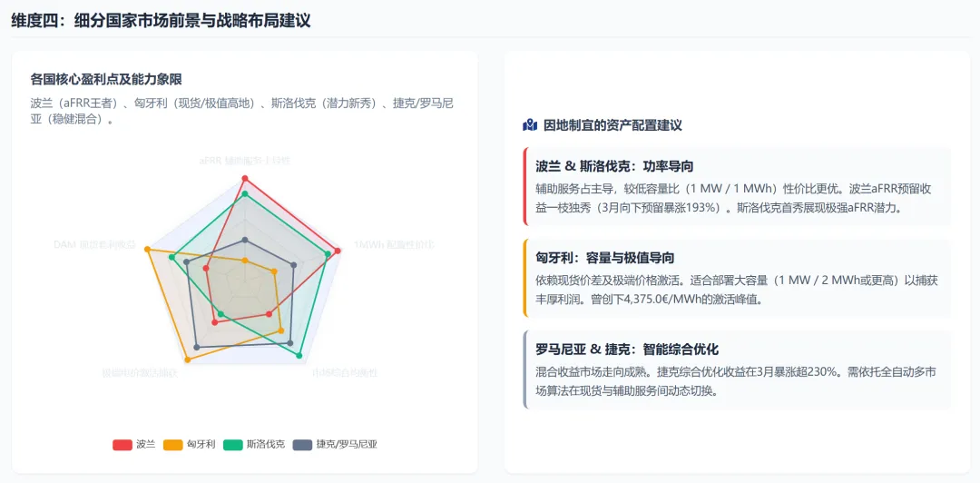
Task: Select the orange 匈牙利 point on the DAM axis
Action: [x=148, y=250]
